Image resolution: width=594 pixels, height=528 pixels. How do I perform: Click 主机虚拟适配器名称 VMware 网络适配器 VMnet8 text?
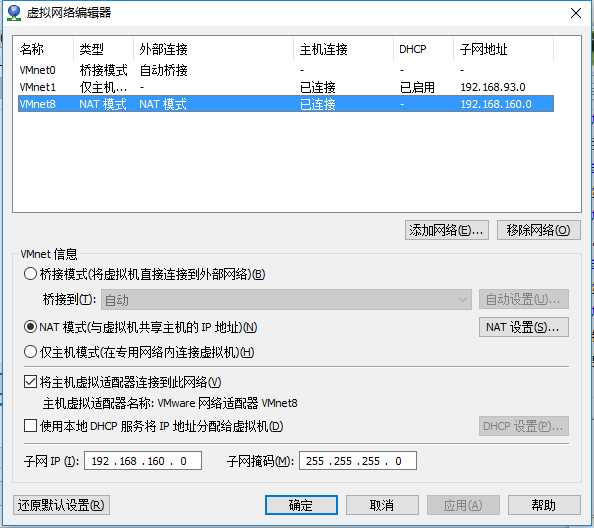pyautogui.click(x=170, y=403)
